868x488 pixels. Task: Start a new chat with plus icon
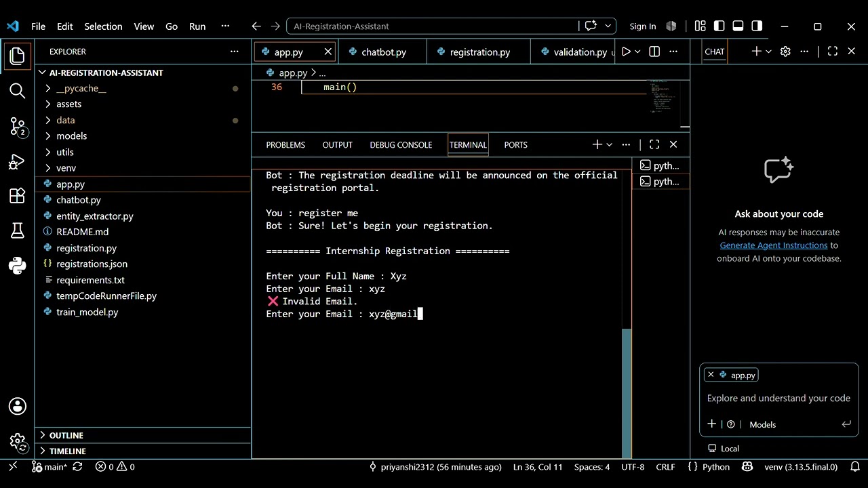pyautogui.click(x=756, y=52)
